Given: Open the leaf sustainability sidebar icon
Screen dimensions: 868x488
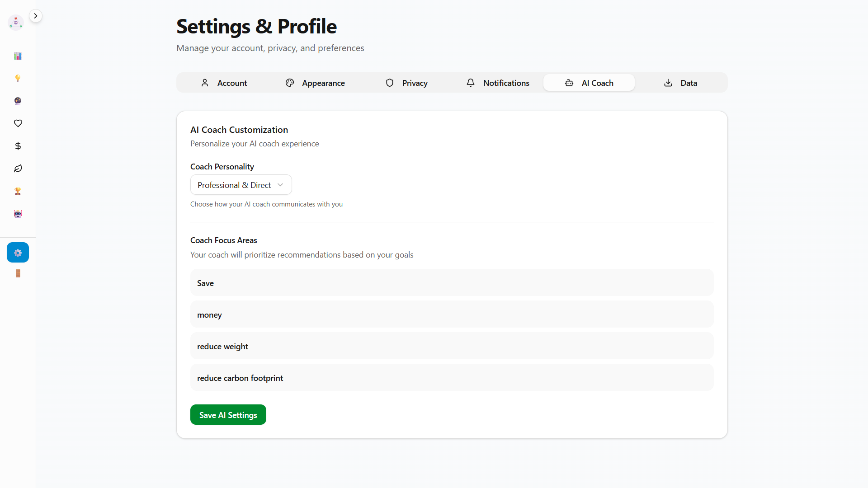Looking at the screenshot, I should click(x=18, y=169).
